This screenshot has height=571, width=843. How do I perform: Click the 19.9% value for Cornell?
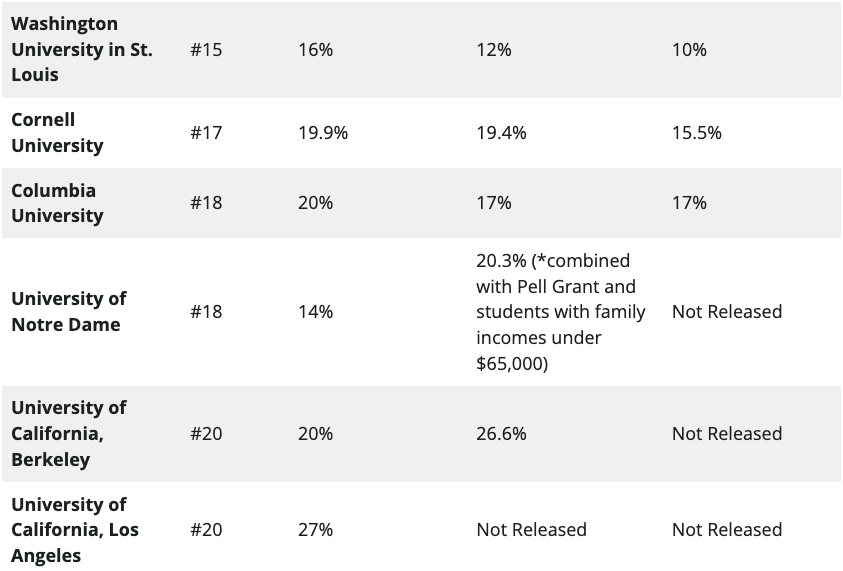(x=323, y=132)
